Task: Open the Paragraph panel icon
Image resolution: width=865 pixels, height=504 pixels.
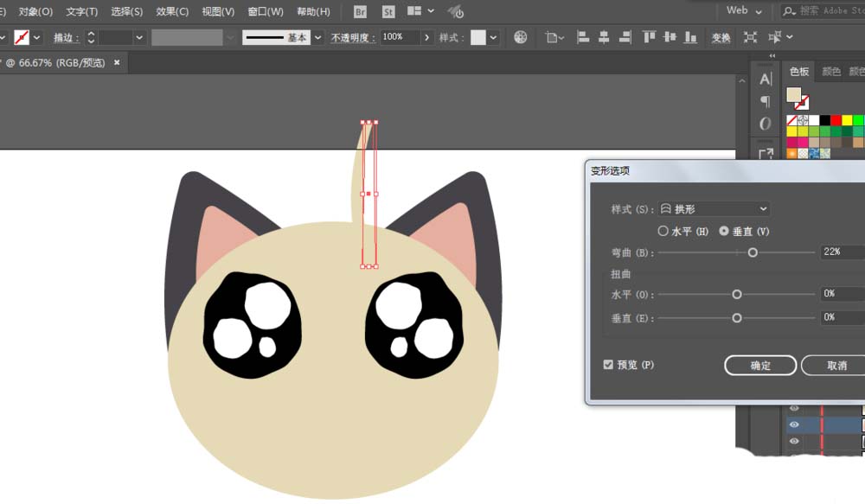Action: pos(766,101)
